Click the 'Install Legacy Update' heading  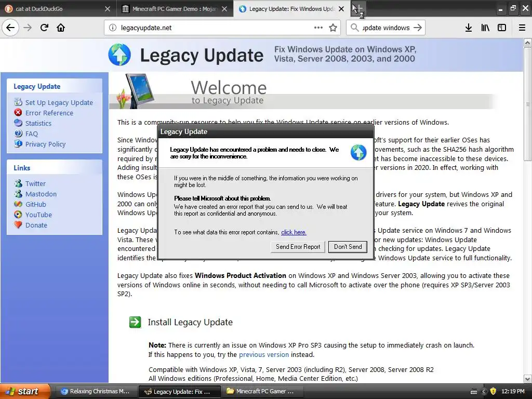(x=190, y=322)
